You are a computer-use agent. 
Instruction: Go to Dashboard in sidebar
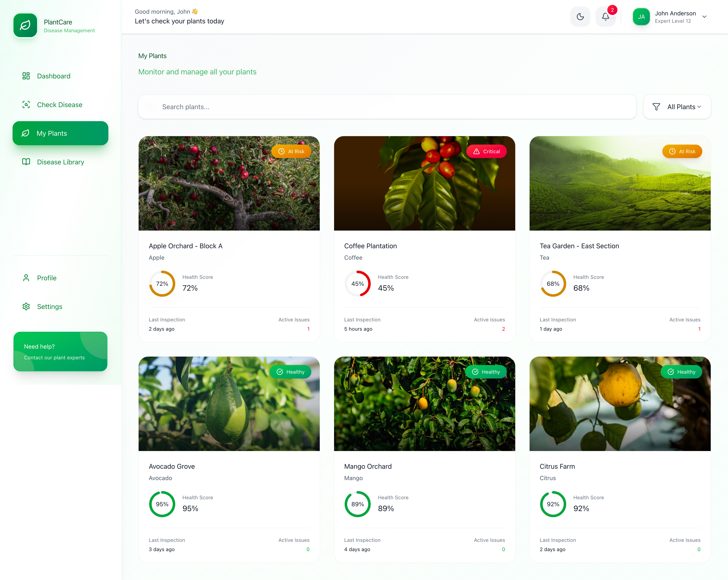(60, 76)
